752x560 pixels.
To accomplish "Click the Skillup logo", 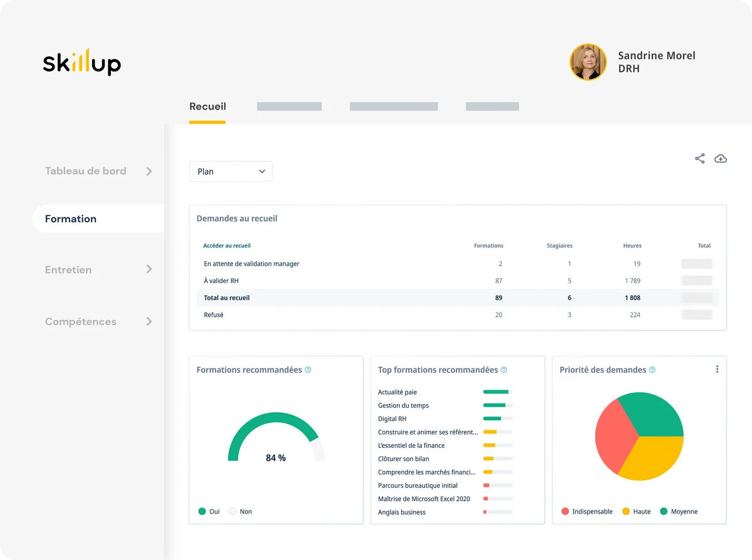I will (81, 62).
